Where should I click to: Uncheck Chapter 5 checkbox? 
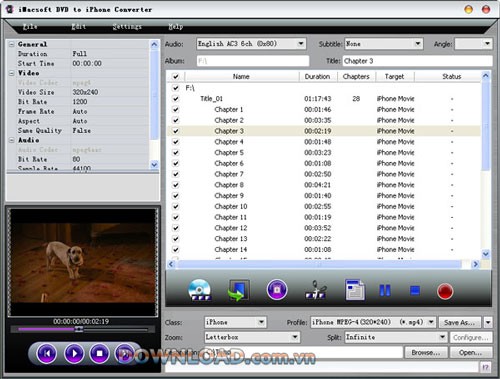175,152
